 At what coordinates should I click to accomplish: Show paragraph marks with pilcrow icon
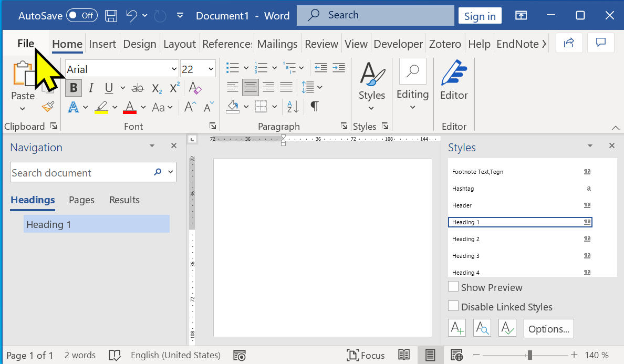point(315,107)
